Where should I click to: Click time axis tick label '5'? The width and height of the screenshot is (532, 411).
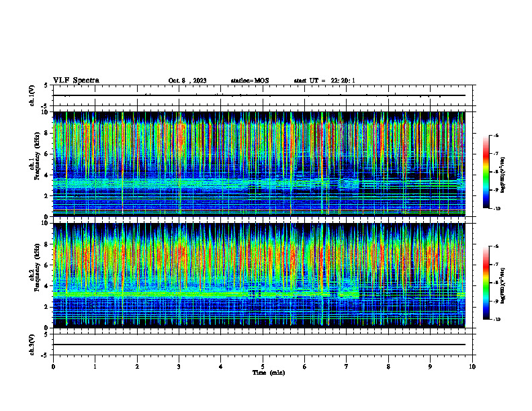pos(263,367)
